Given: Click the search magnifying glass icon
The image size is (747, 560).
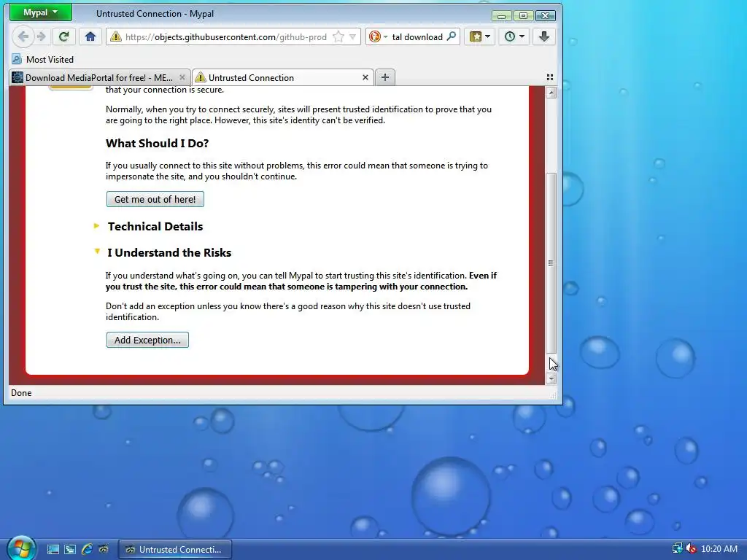Looking at the screenshot, I should click(451, 36).
